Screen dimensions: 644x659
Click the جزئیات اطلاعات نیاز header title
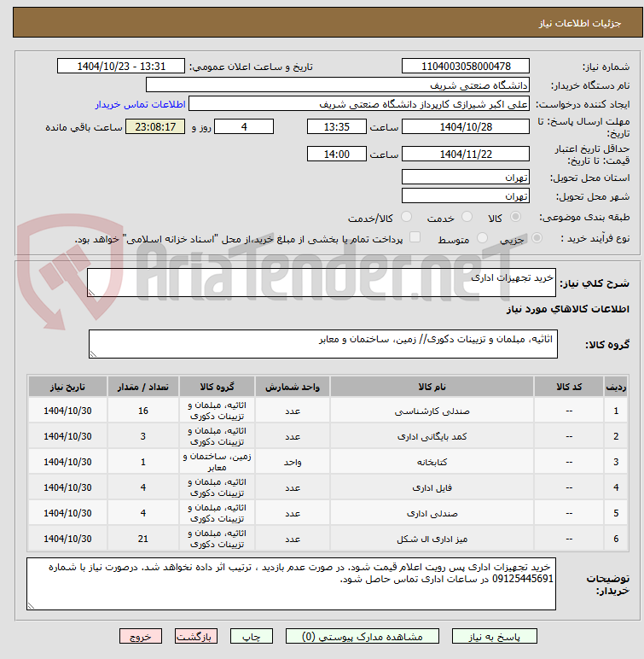coord(580,23)
